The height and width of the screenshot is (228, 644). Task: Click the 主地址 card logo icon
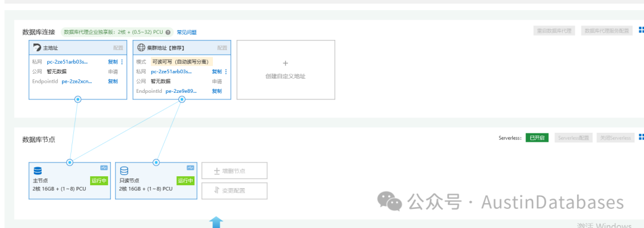tap(37, 48)
